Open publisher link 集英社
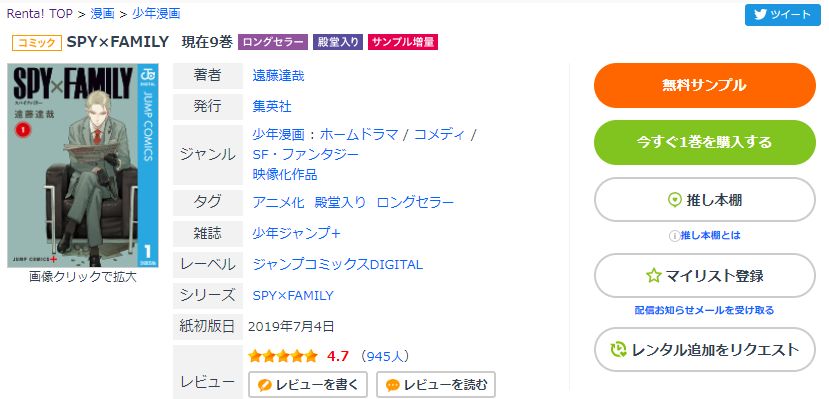This screenshot has height=399, width=829. [272, 106]
